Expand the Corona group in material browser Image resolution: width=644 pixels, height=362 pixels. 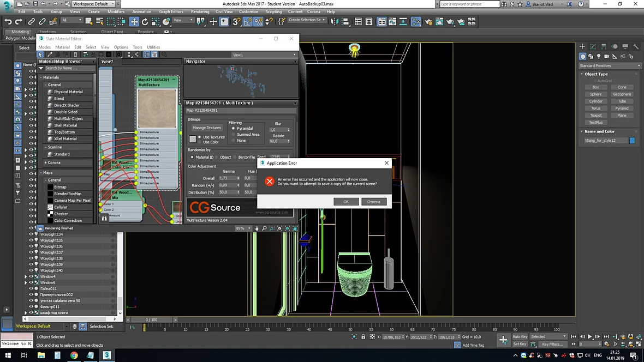[x=46, y=162]
